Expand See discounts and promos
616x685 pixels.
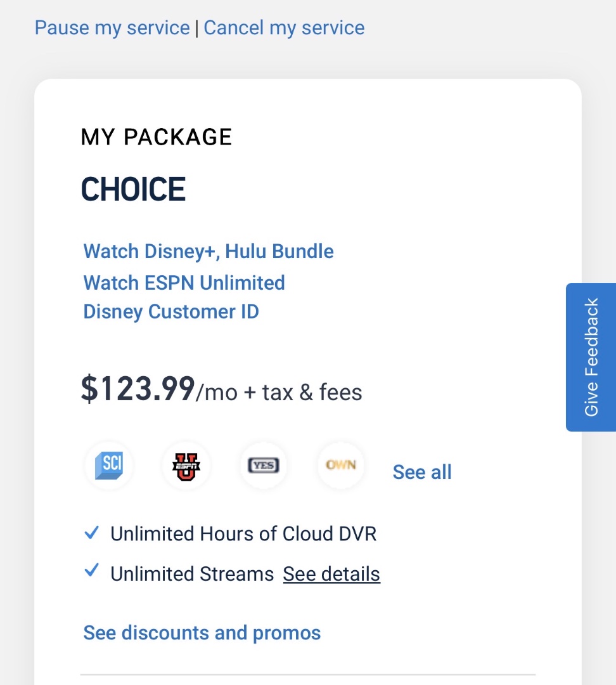pyautogui.click(x=202, y=632)
